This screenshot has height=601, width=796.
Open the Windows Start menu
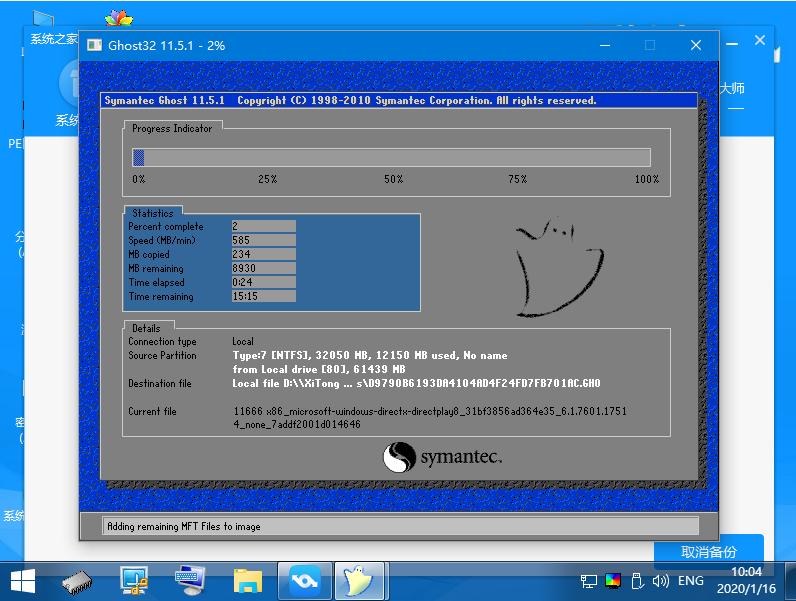pyautogui.click(x=23, y=581)
